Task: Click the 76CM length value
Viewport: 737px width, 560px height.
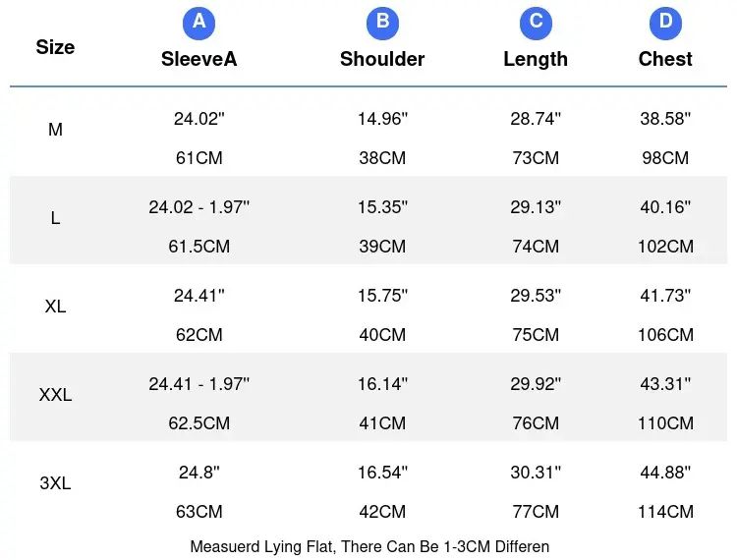Action: click(536, 423)
